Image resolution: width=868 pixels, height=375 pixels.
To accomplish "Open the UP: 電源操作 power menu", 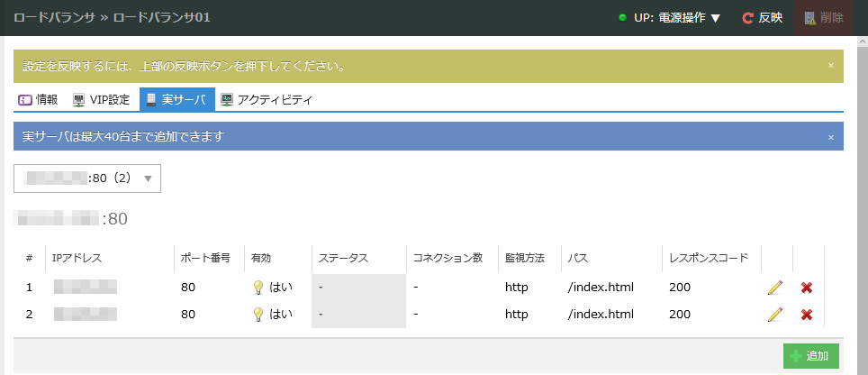I will click(671, 18).
